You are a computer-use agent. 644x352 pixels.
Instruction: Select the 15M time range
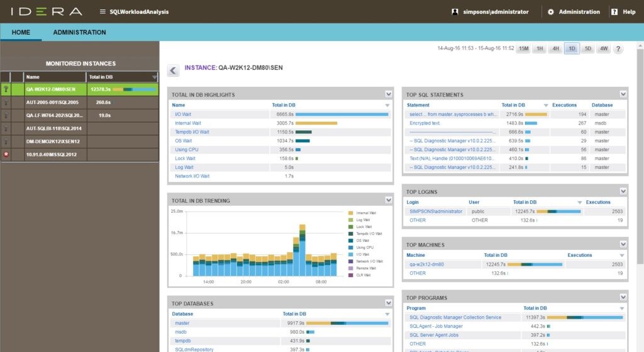[523, 49]
